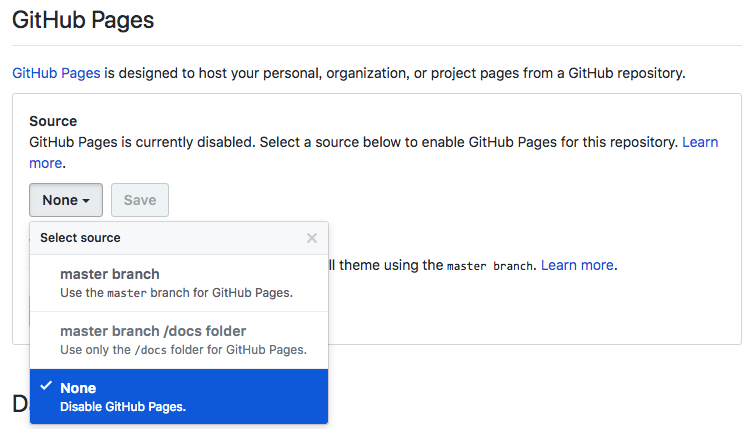Choose master branch /docs folder option
The image size is (744, 429).
(179, 340)
